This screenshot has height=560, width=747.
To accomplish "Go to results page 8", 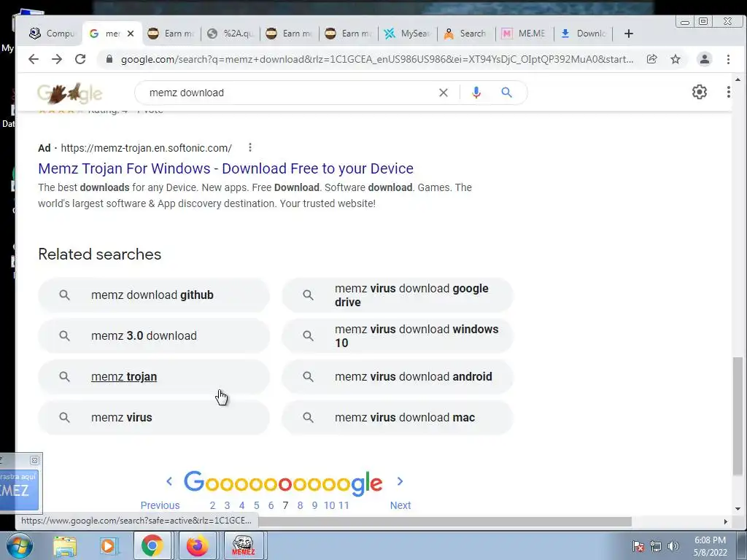I will (x=300, y=505).
